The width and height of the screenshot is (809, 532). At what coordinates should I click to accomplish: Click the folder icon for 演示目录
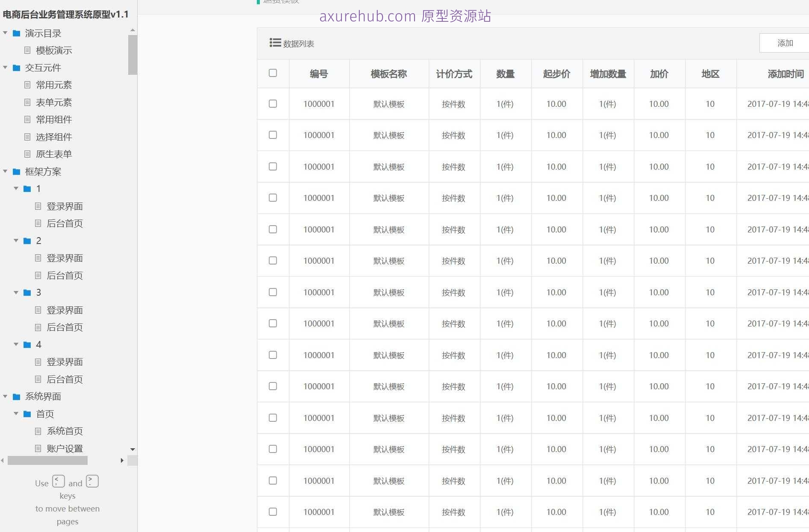(16, 33)
